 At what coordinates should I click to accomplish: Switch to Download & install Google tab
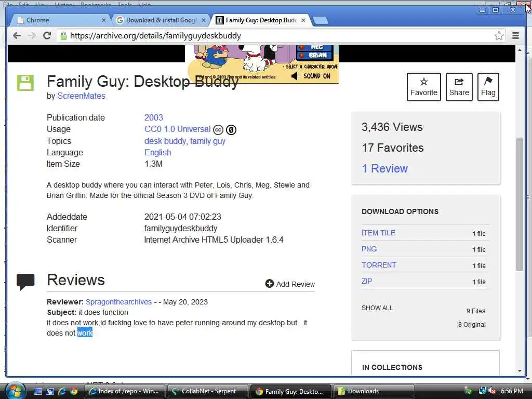[x=161, y=20]
